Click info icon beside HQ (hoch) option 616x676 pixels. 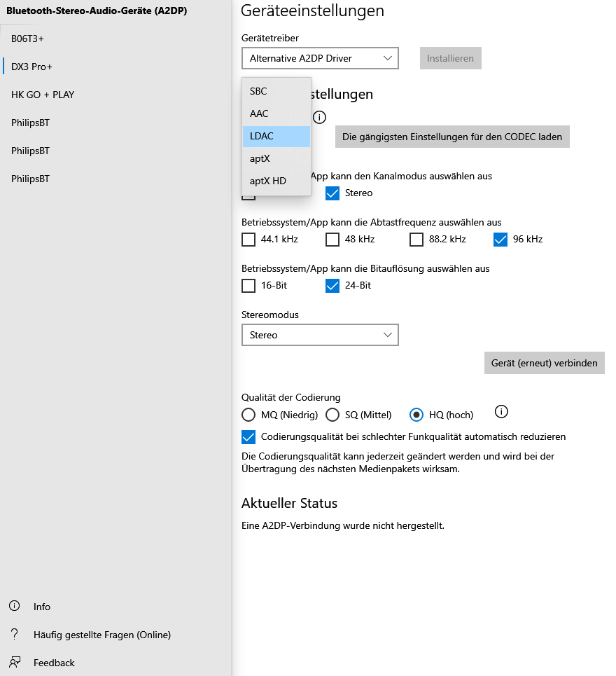(x=501, y=412)
